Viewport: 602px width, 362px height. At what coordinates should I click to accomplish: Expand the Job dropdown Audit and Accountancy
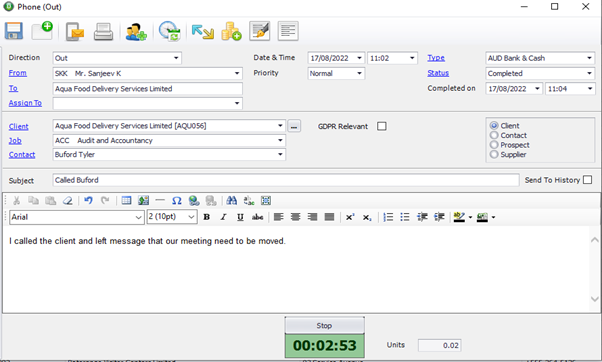click(280, 141)
